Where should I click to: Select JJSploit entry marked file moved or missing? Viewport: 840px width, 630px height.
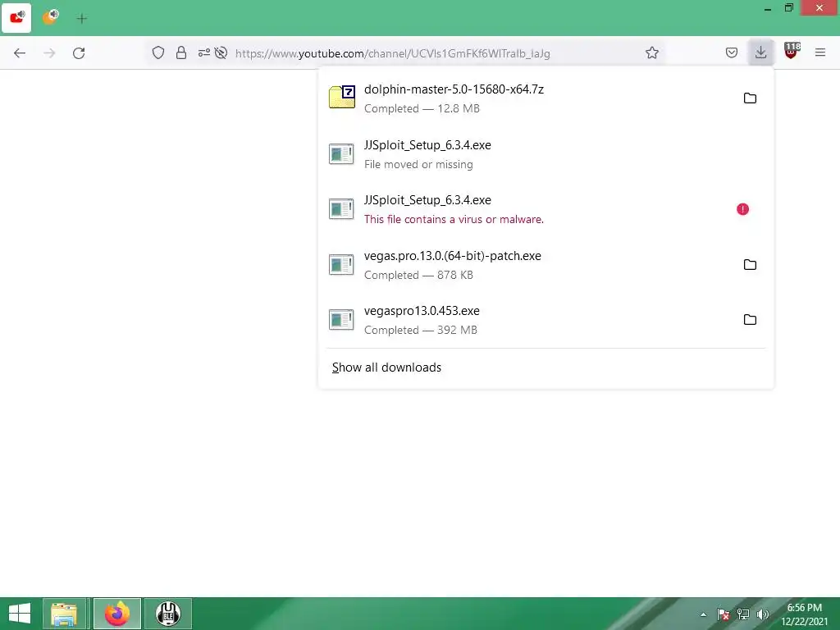click(546, 154)
